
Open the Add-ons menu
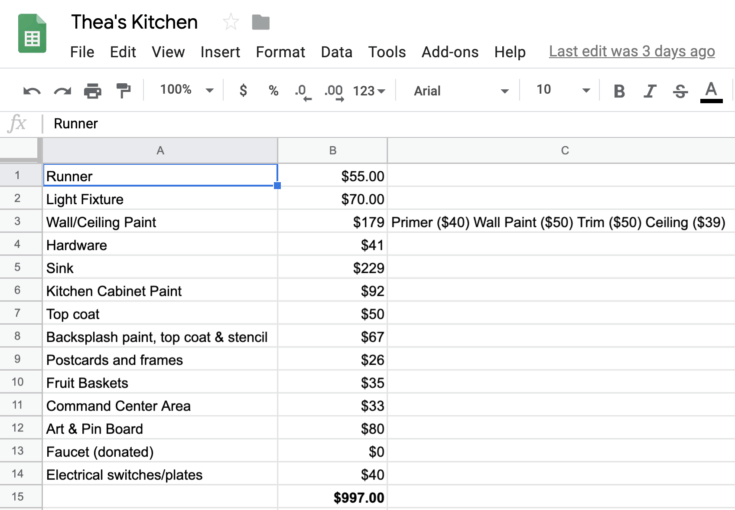tap(450, 52)
